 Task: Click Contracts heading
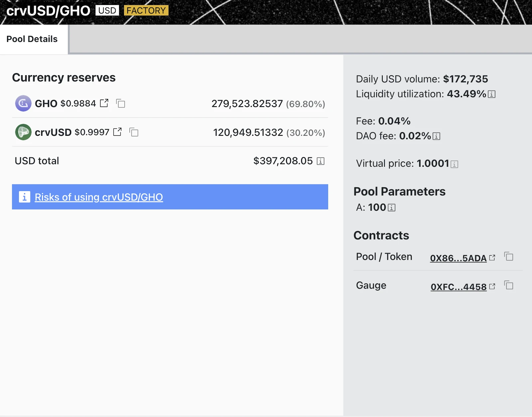381,236
